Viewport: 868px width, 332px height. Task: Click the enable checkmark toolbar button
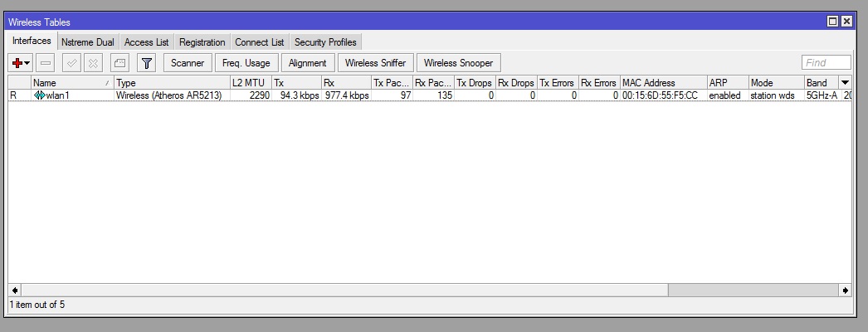72,63
